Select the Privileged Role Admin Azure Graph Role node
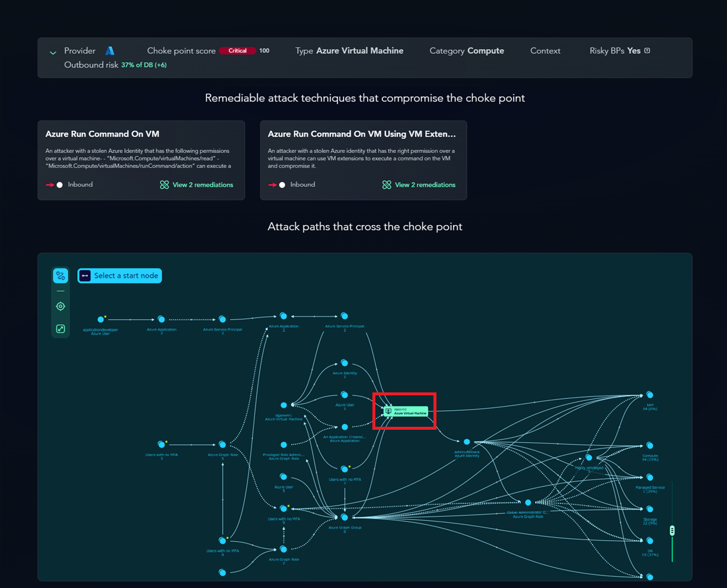Screen dimensions: 727x588 click(283, 445)
